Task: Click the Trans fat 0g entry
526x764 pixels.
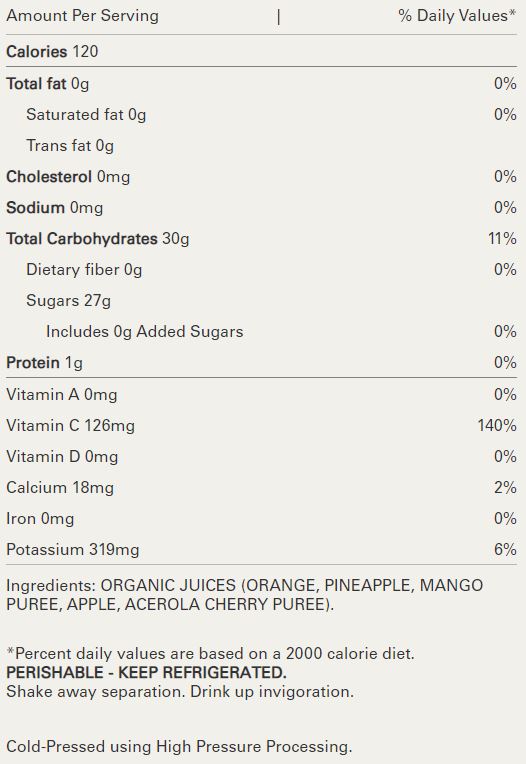Action: coord(70,146)
